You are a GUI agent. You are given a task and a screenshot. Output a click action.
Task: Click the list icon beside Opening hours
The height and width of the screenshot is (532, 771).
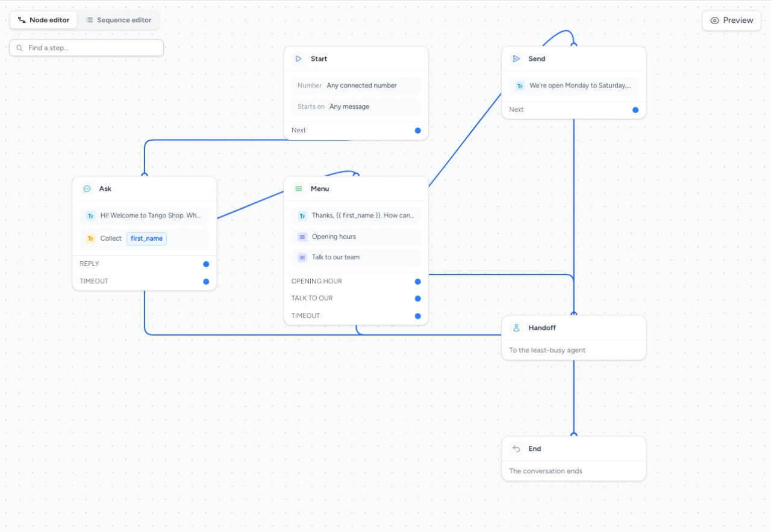302,237
